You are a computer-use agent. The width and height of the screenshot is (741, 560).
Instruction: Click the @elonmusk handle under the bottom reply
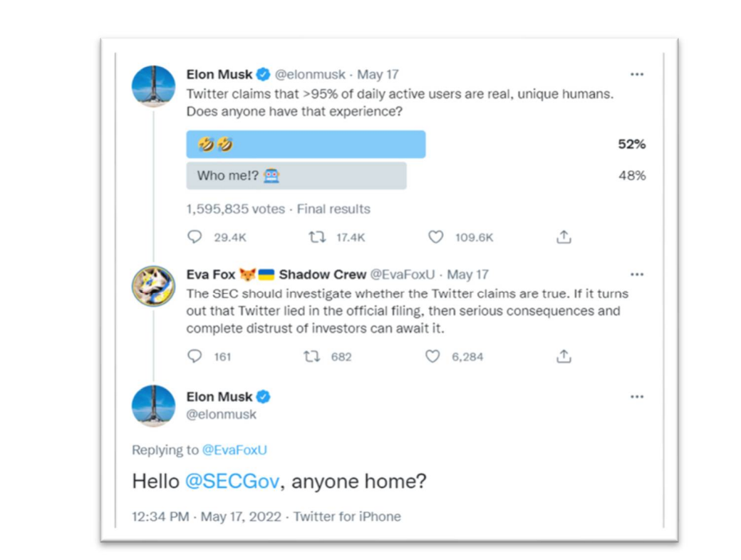(x=222, y=414)
